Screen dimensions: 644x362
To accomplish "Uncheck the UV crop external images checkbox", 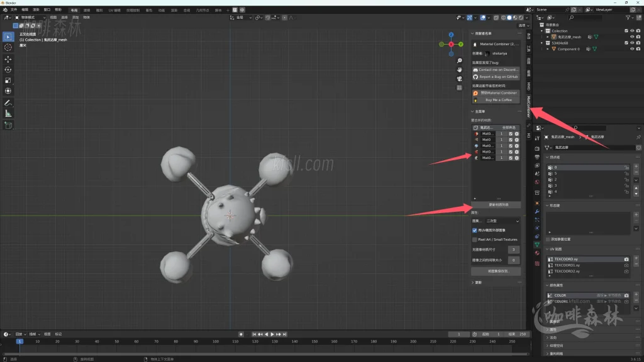I will click(x=475, y=230).
